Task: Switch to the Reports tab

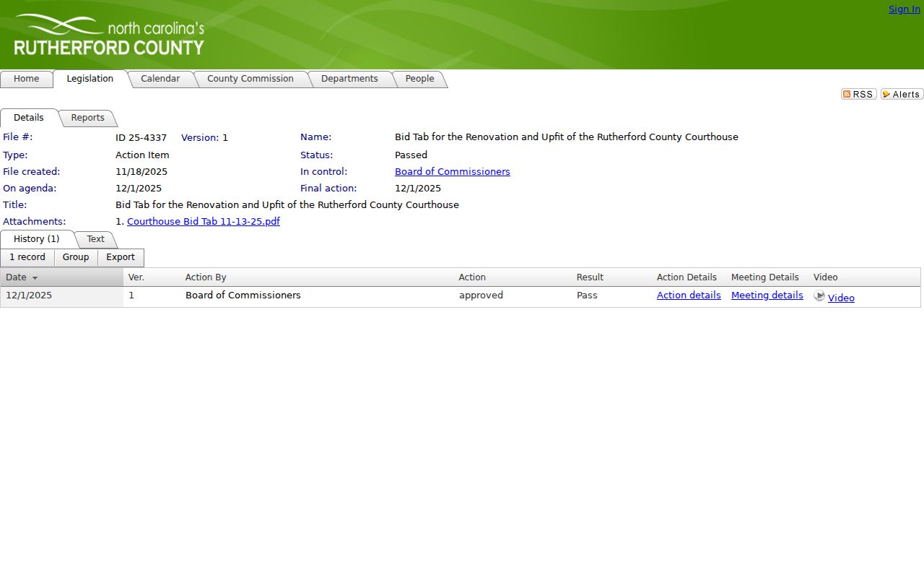Action: [x=87, y=118]
